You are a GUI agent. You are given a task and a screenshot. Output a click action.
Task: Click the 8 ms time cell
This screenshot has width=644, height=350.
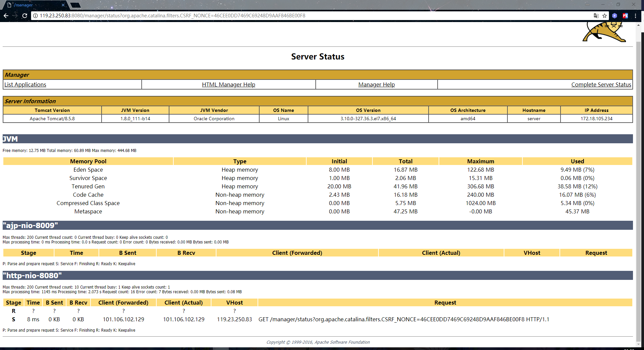(33, 319)
